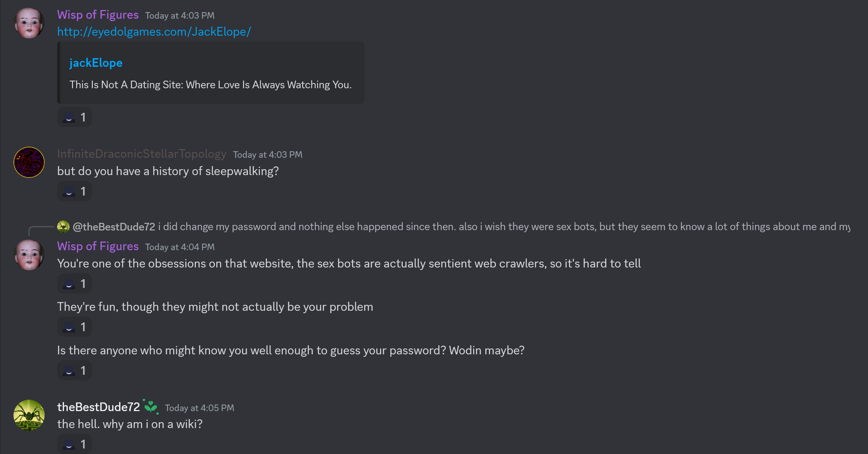Click InfiniteDraconicStellarTopology's dragon avatar

[x=29, y=162]
